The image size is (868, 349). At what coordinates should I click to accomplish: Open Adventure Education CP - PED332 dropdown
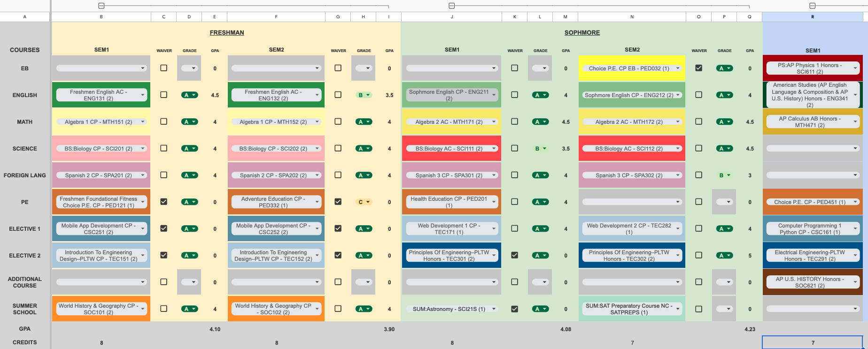(x=276, y=202)
